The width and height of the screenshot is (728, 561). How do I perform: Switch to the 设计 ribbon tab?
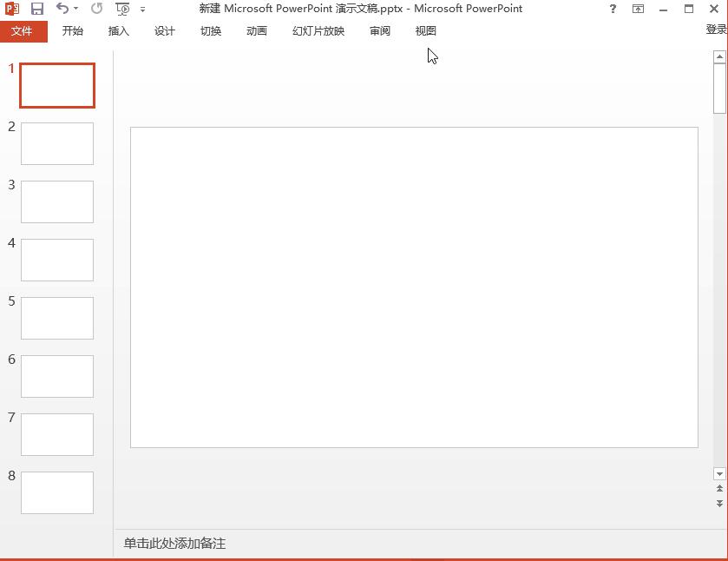[x=164, y=30]
